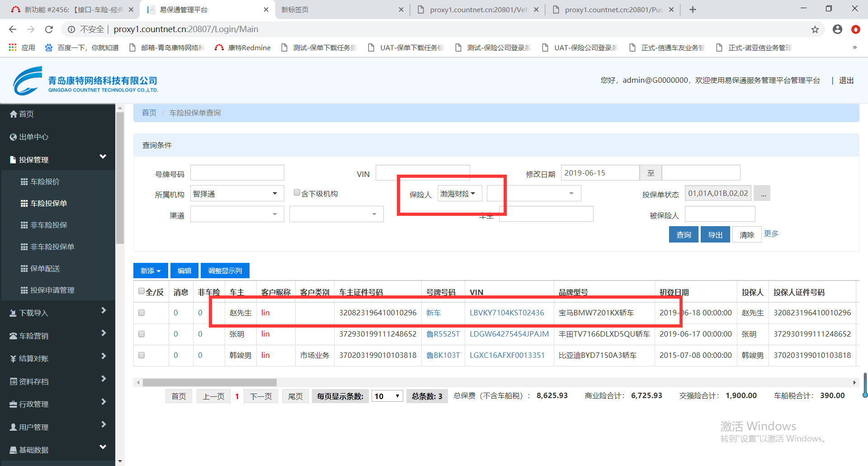The width and height of the screenshot is (868, 466).
Task: Click the grid icon beside 非车险投保
Action: point(24,225)
